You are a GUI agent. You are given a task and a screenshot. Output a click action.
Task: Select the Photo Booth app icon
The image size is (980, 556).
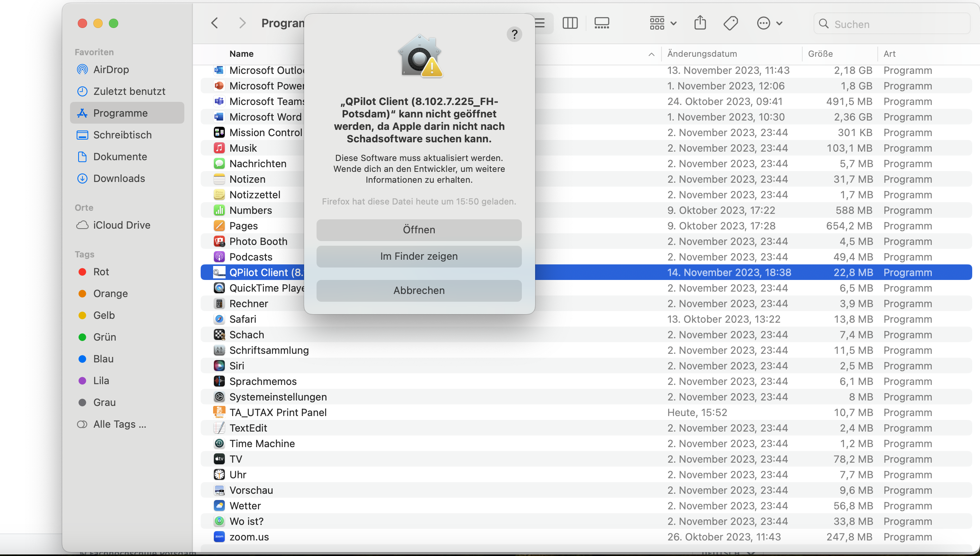coord(219,241)
